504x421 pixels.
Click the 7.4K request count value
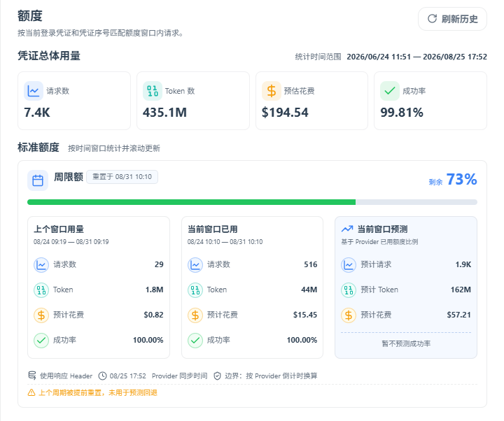click(x=37, y=113)
